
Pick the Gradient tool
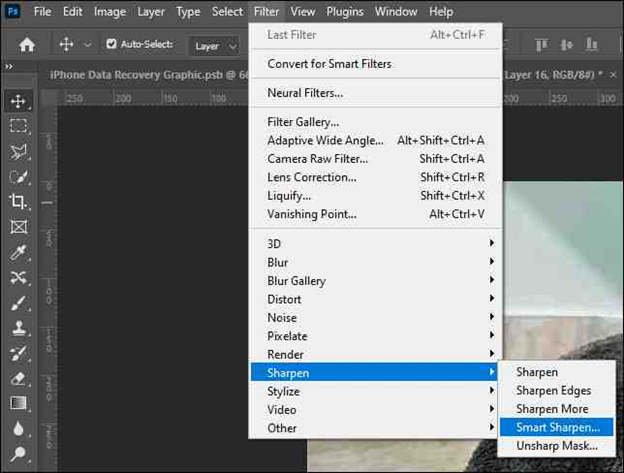click(x=18, y=403)
